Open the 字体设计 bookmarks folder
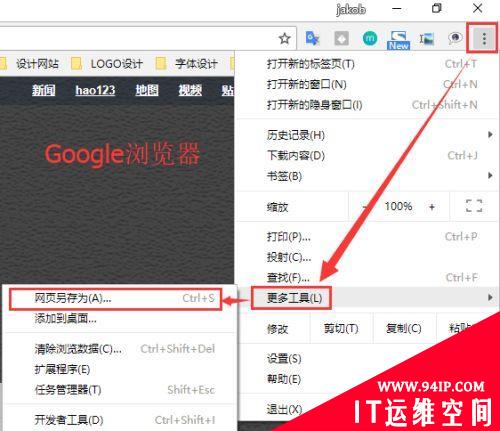Screen dimensions: 500x431 pyautogui.click(x=187, y=63)
